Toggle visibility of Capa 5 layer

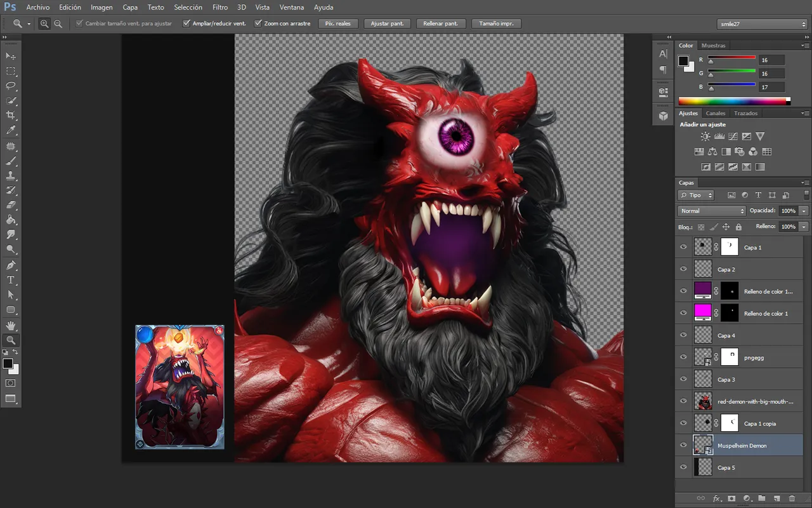pos(683,467)
